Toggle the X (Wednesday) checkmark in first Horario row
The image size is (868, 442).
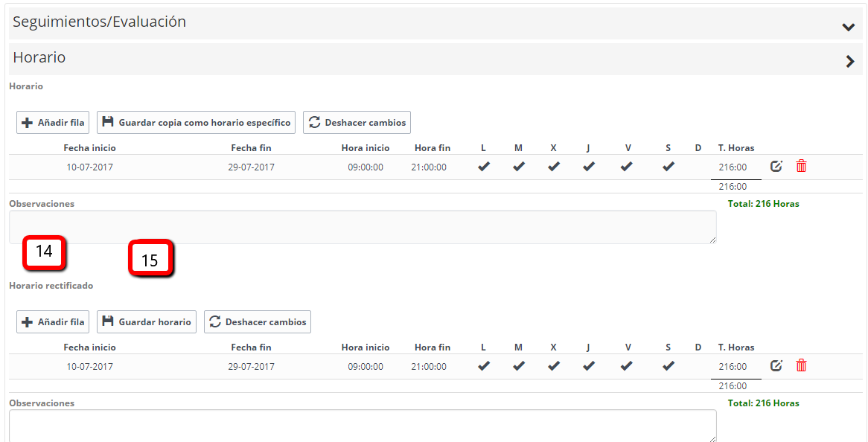(553, 167)
